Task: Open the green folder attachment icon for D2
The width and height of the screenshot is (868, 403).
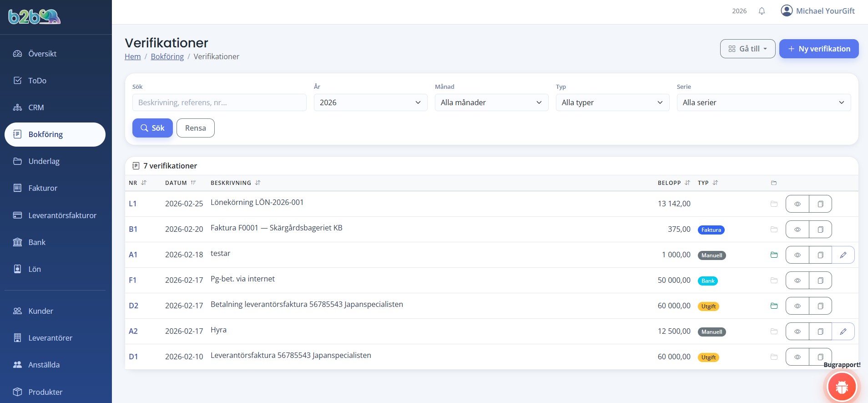Action: [774, 306]
